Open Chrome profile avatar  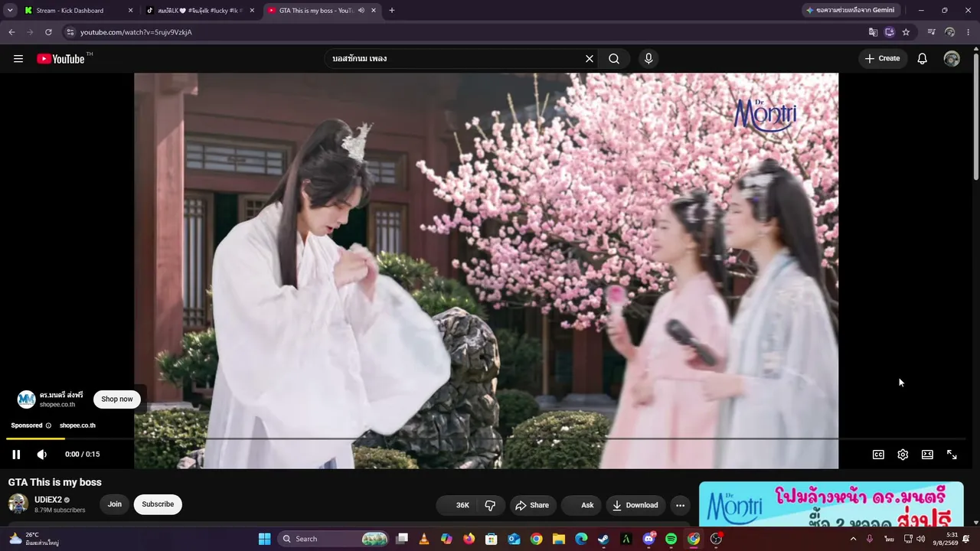949,32
